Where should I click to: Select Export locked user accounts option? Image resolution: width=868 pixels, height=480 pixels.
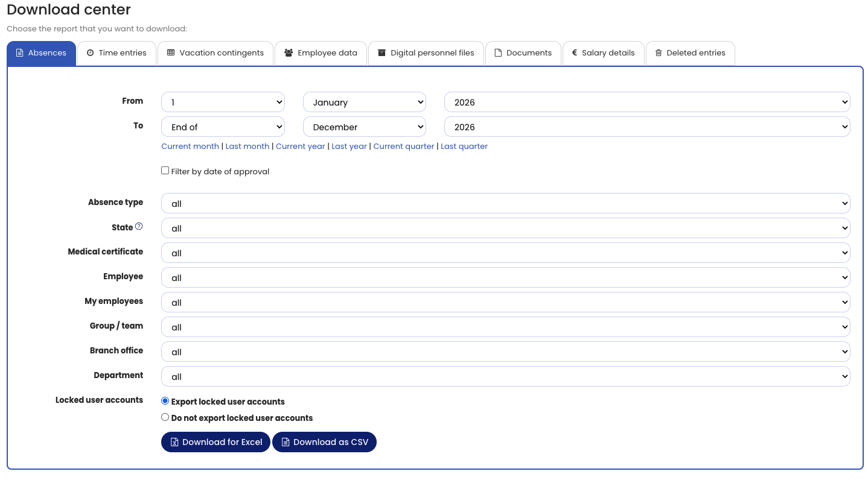tap(165, 401)
